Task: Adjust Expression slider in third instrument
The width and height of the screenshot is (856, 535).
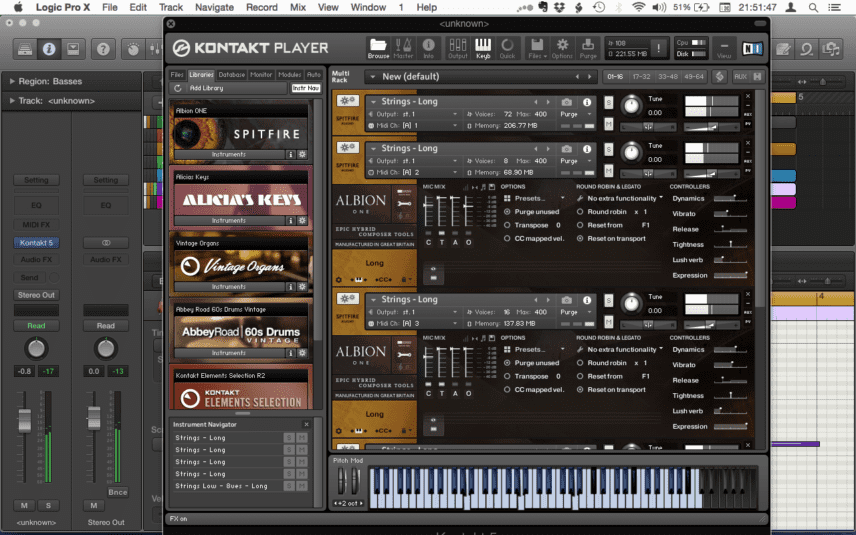Action: [x=730, y=427]
